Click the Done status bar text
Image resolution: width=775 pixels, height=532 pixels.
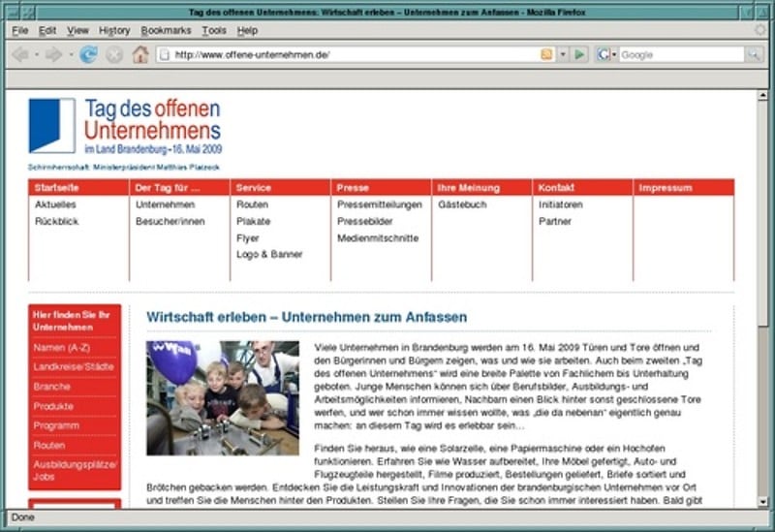point(22,517)
